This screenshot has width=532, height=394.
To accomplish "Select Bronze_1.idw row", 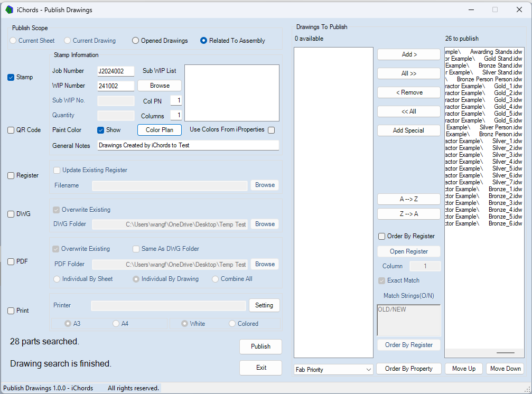I will [484, 189].
